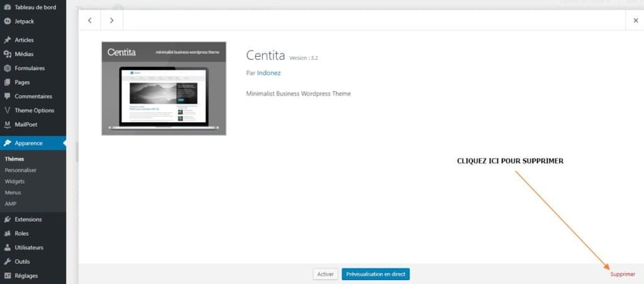Open the Indonez author link

tap(268, 72)
